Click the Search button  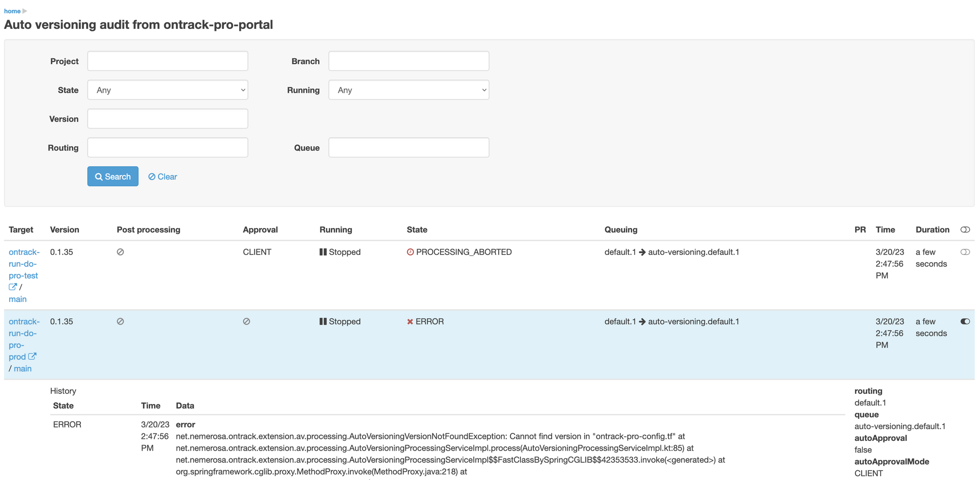click(113, 177)
